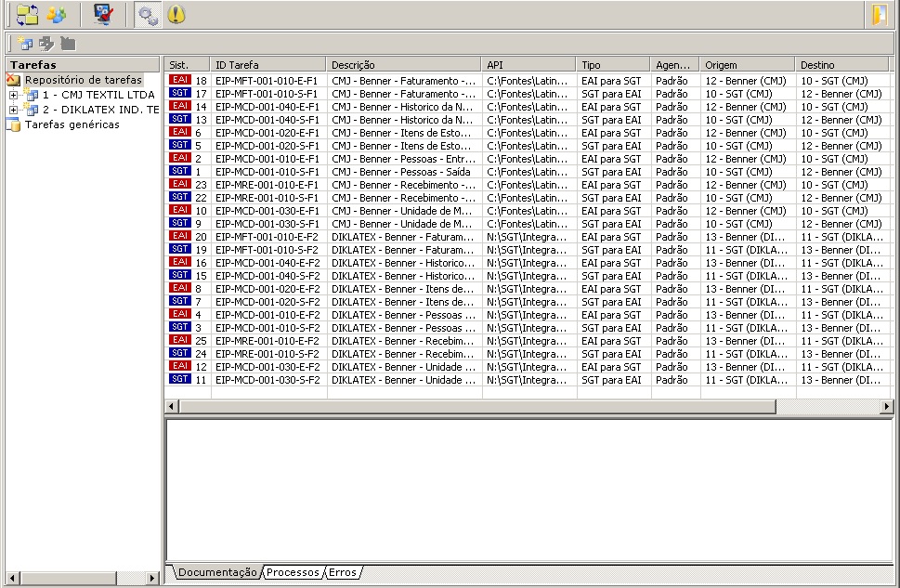Click the greyed delete task icon
The width and height of the screenshot is (900, 588).
click(x=68, y=44)
